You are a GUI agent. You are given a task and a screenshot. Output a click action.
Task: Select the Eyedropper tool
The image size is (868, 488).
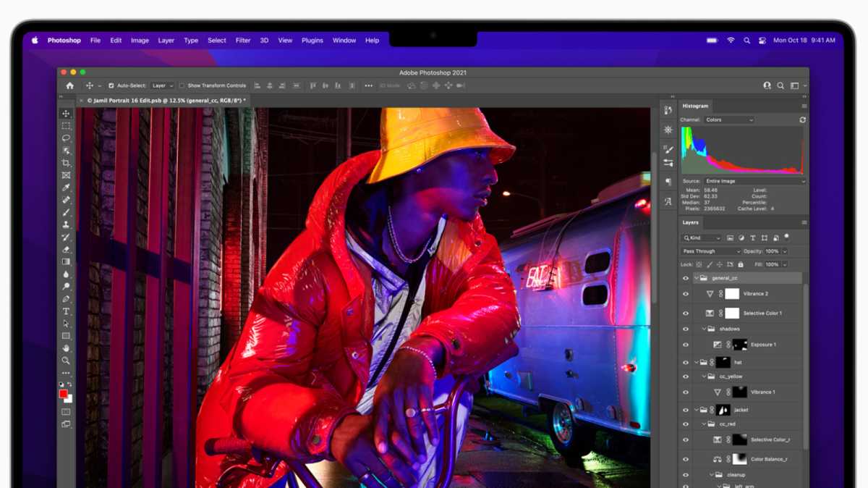tap(66, 188)
